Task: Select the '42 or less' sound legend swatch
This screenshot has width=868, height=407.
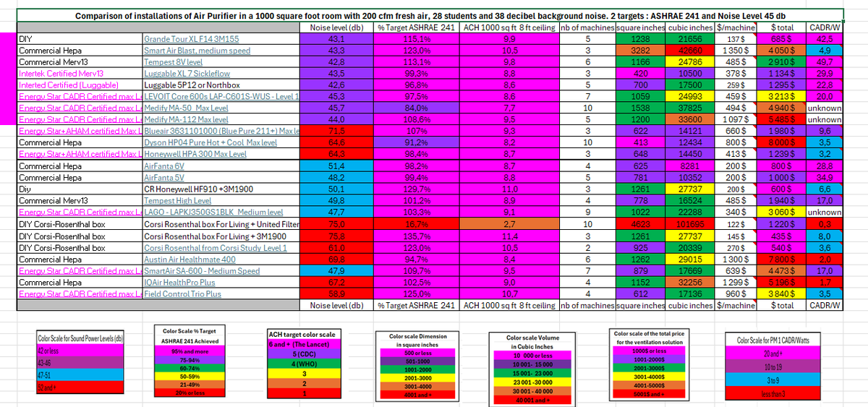Action: [x=80, y=351]
